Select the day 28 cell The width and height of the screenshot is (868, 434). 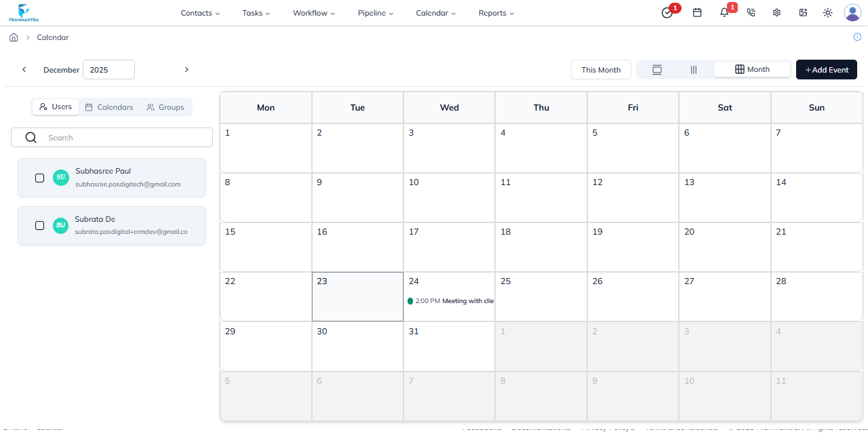tap(816, 297)
